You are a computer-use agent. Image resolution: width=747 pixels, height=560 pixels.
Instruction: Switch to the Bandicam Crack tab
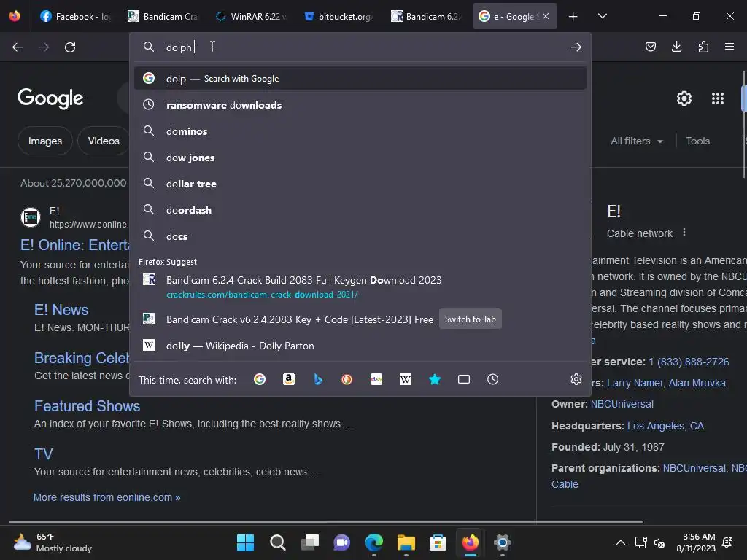(x=163, y=17)
